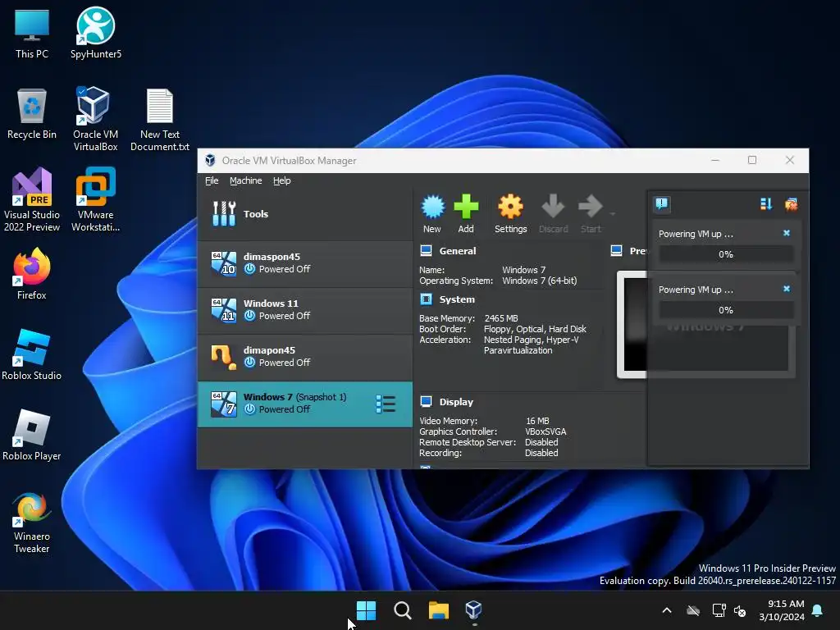The image size is (840, 630).
Task: Open Windows 7 machine tools menu icon
Action: tap(386, 404)
